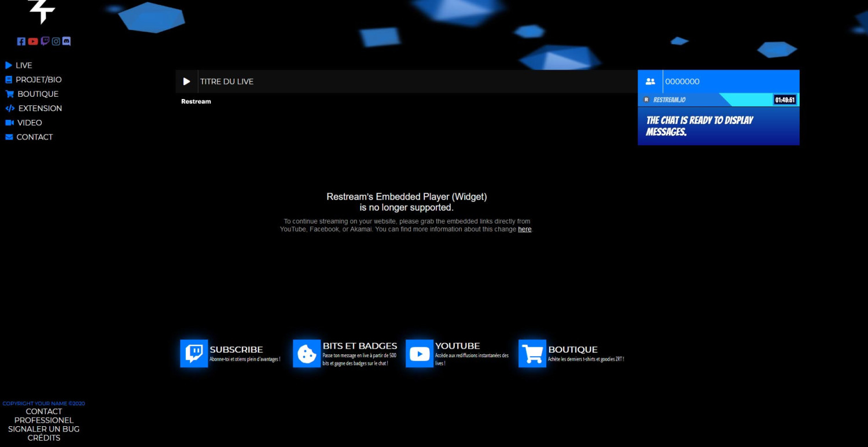Open the Instagram social icon
868x447 pixels.
tap(56, 41)
